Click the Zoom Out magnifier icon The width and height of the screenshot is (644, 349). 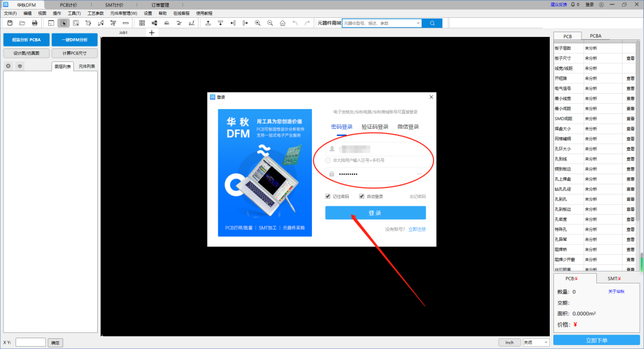point(270,23)
